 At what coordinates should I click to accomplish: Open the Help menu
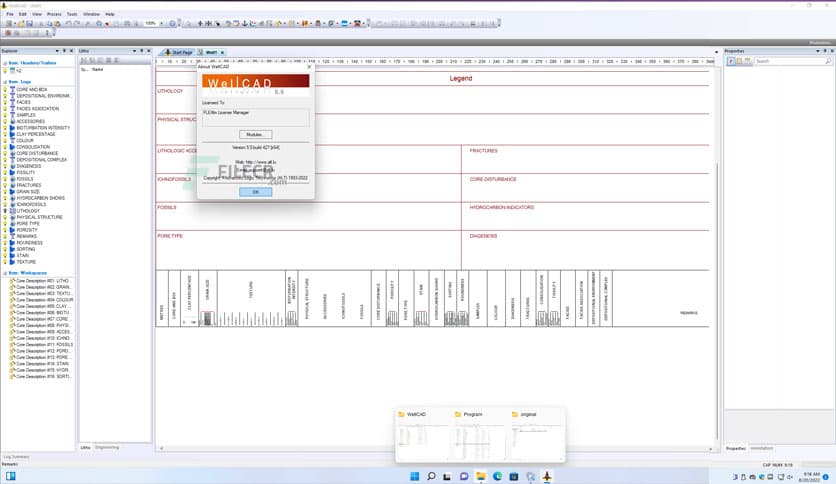[x=110, y=14]
